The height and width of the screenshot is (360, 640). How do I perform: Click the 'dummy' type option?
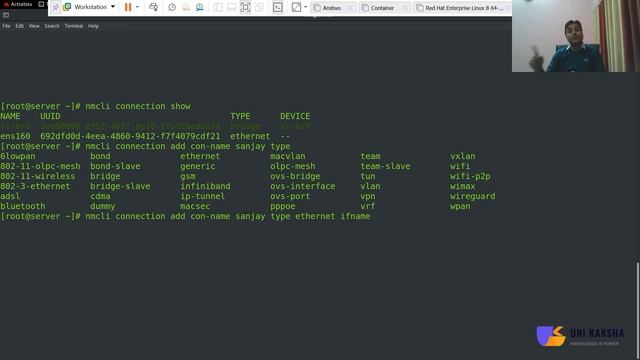pyautogui.click(x=102, y=206)
